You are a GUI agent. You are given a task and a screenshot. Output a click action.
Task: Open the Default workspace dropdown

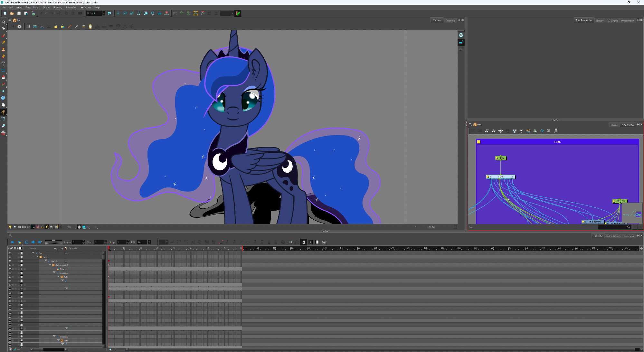coord(104,13)
